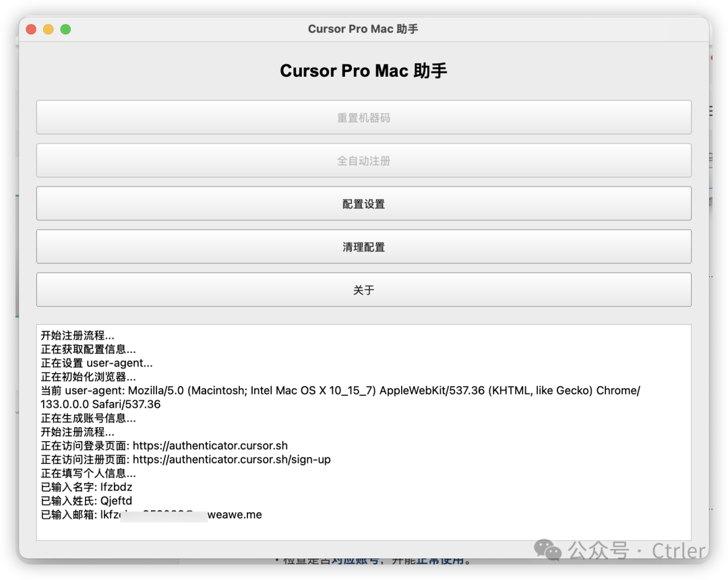This screenshot has height=580, width=728.
Task: Click empty space at the log area bottom
Action: 363,530
